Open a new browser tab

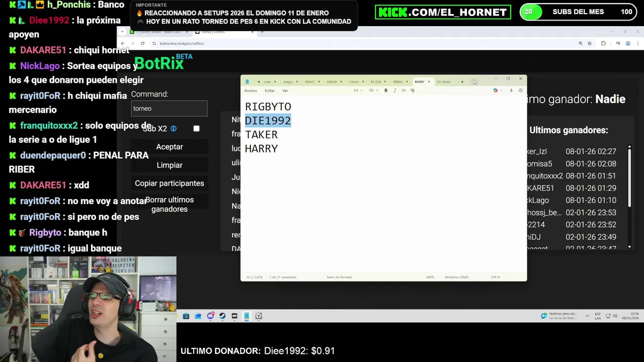262,32
